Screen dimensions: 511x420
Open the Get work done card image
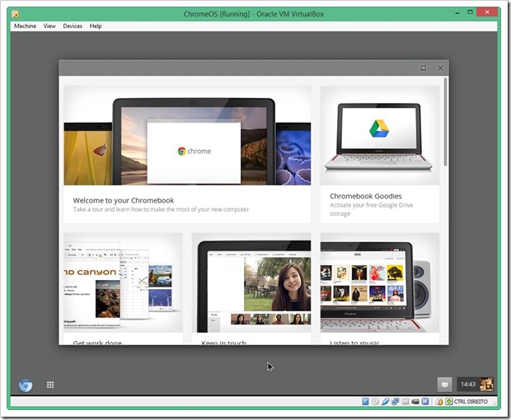123,282
